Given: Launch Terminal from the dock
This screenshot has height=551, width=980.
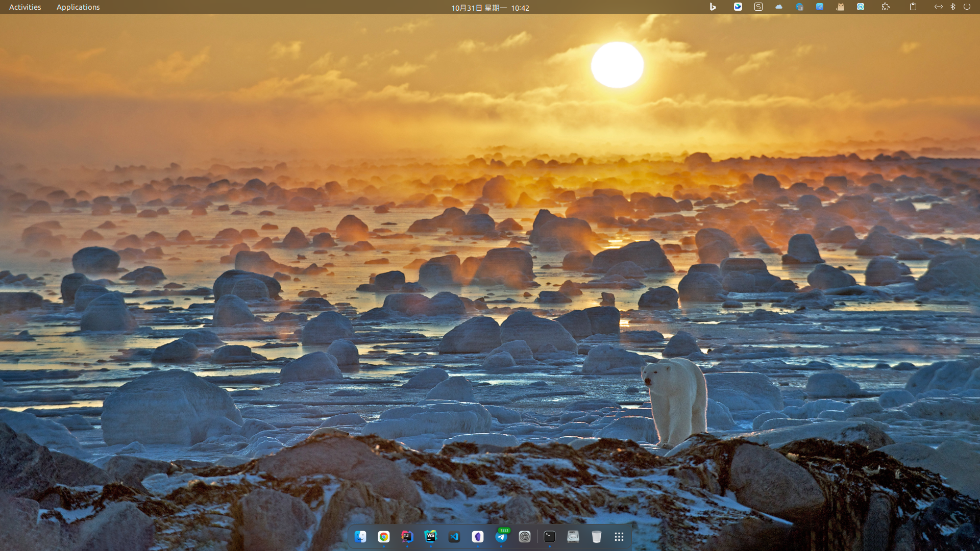Looking at the screenshot, I should point(550,537).
